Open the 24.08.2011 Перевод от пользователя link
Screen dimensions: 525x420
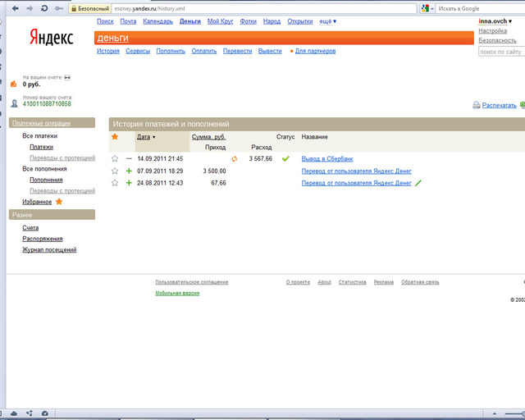coord(356,183)
